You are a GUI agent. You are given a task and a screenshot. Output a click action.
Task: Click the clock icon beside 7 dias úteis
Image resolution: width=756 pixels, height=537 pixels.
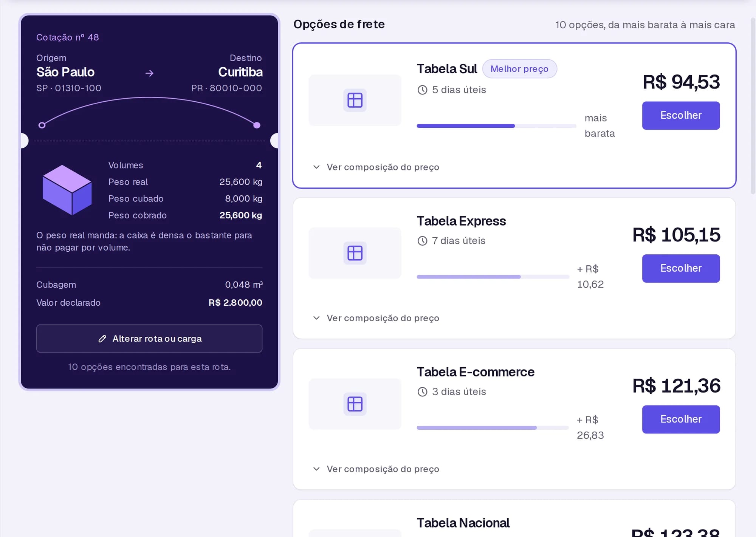(x=422, y=241)
